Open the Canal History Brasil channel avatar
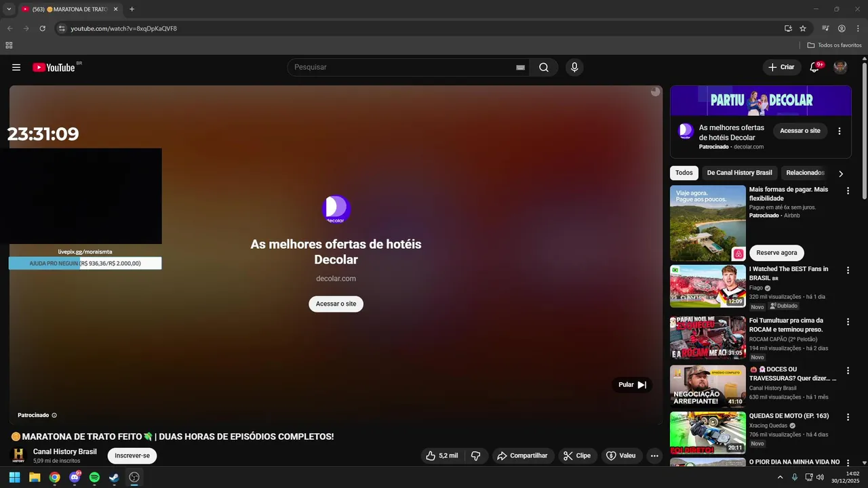This screenshot has width=868, height=488. (19, 455)
